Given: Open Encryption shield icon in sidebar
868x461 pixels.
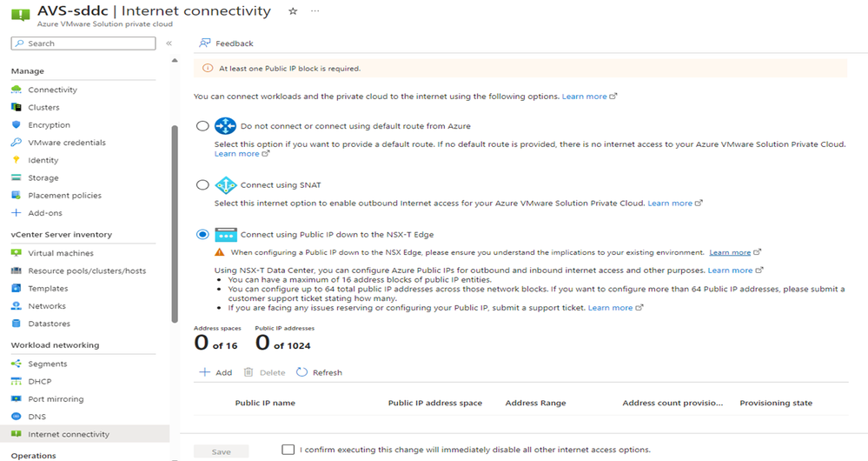Looking at the screenshot, I should [16, 124].
